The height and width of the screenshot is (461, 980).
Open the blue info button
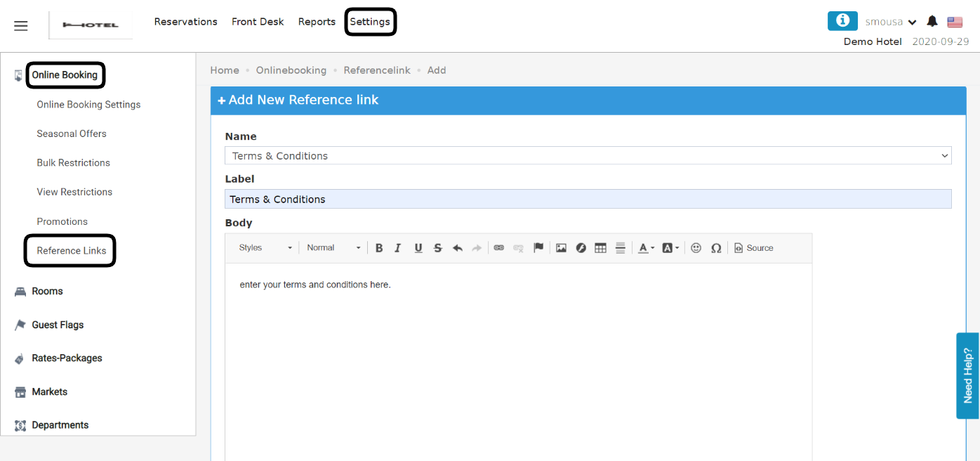(x=842, y=21)
